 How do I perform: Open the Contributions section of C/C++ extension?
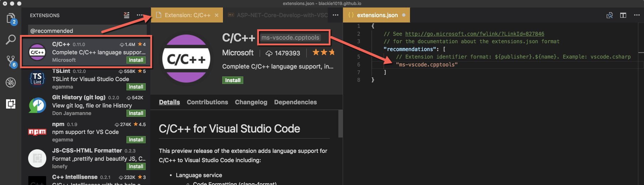(x=207, y=102)
